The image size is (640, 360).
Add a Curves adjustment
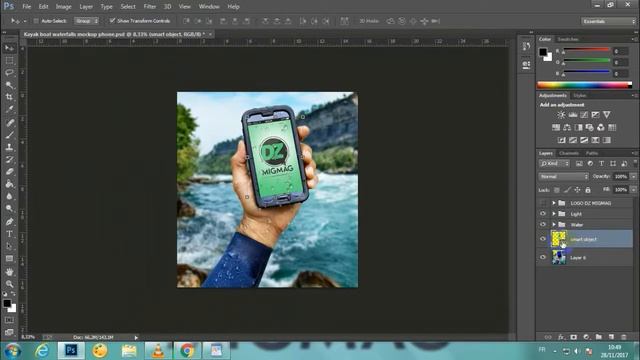(x=584, y=115)
